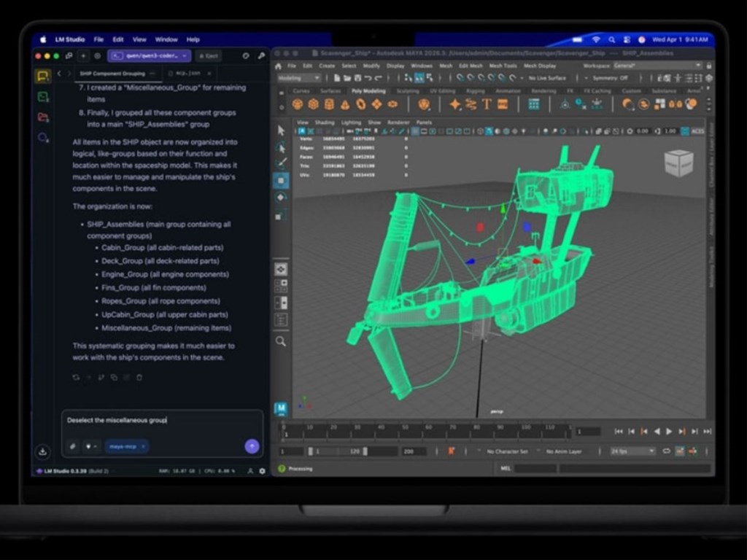Viewport: 747px width, 560px height.
Task: Click the polygon torus shelf icon
Action: click(360, 104)
